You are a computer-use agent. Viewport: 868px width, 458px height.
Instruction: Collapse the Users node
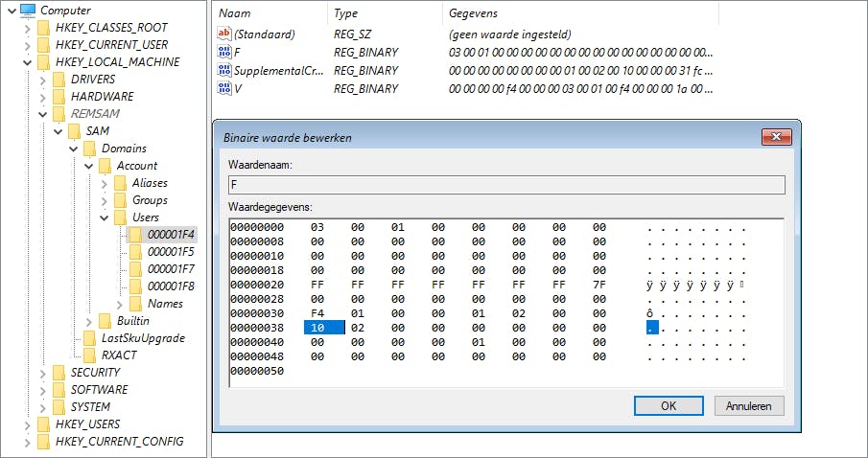pos(105,218)
